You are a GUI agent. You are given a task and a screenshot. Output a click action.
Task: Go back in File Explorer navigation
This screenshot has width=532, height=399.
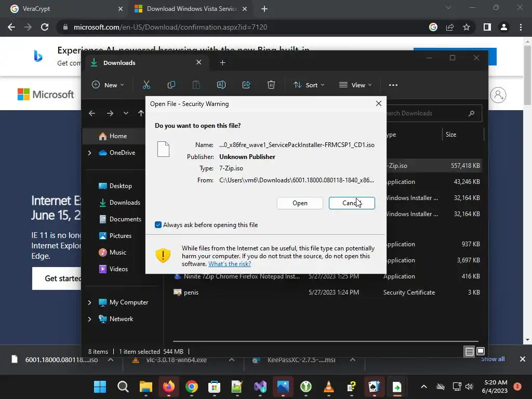tap(92, 113)
